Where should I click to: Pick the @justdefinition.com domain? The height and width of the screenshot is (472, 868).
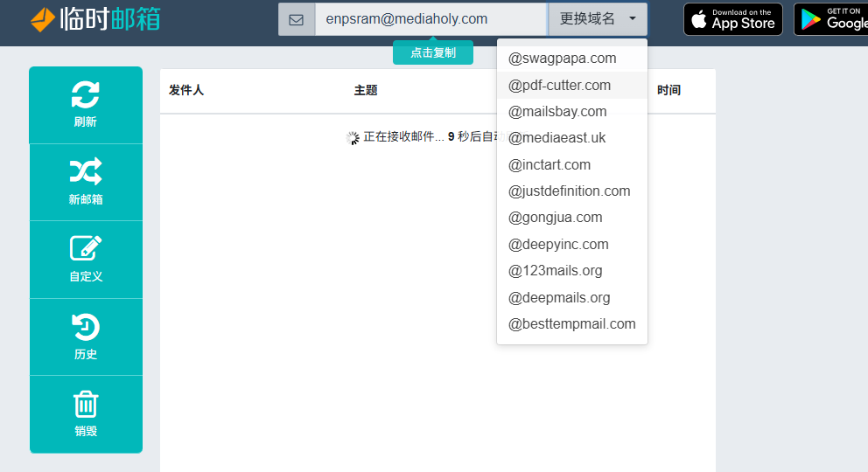pos(572,191)
